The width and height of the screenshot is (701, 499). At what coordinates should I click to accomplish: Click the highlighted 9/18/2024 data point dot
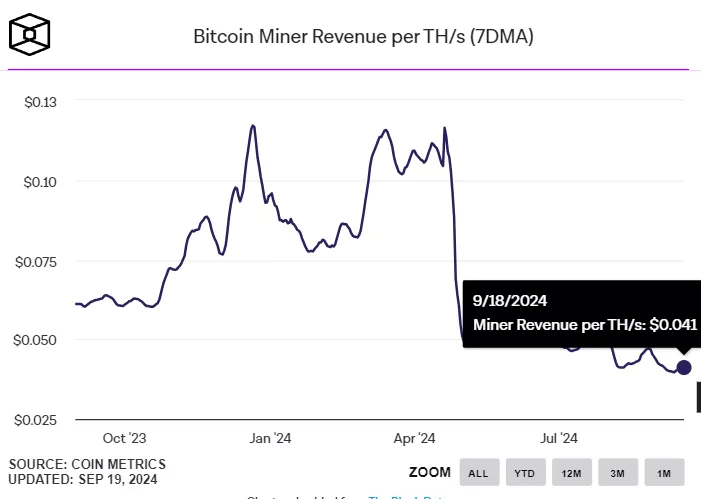(x=684, y=367)
